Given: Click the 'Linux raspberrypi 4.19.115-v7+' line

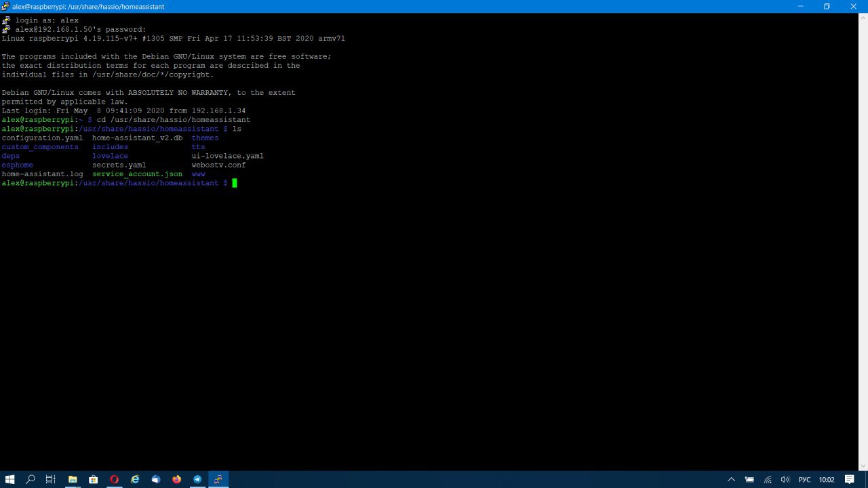Looking at the screenshot, I should (x=173, y=39).
